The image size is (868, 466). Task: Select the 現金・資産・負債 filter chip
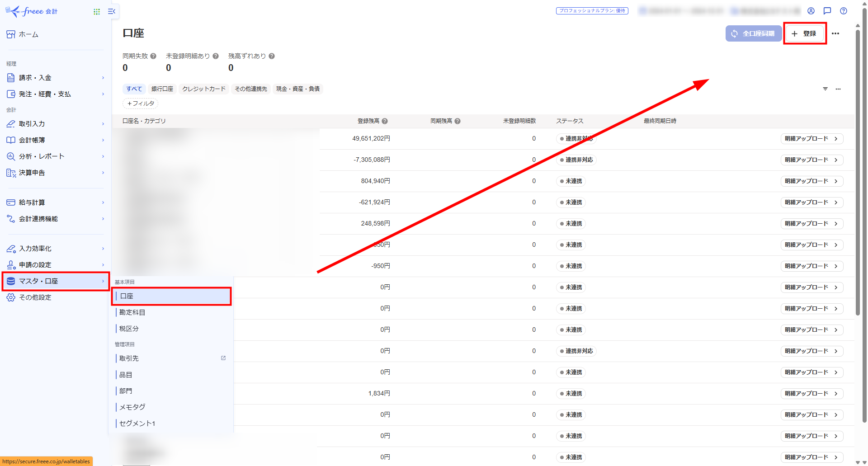click(x=297, y=89)
